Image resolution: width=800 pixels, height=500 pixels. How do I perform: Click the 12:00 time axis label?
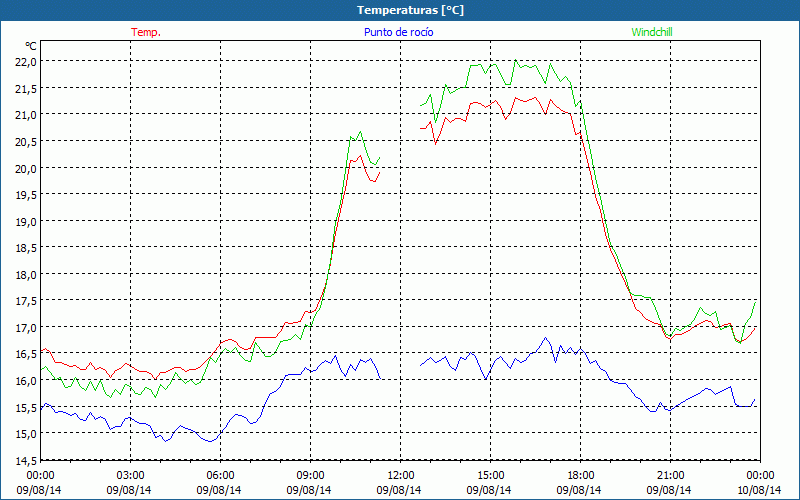(401, 475)
